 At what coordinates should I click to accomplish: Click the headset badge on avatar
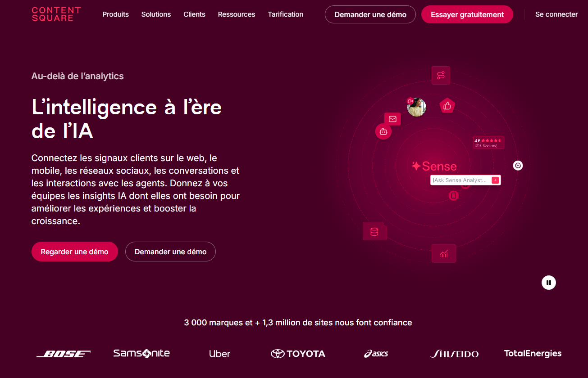(x=410, y=101)
